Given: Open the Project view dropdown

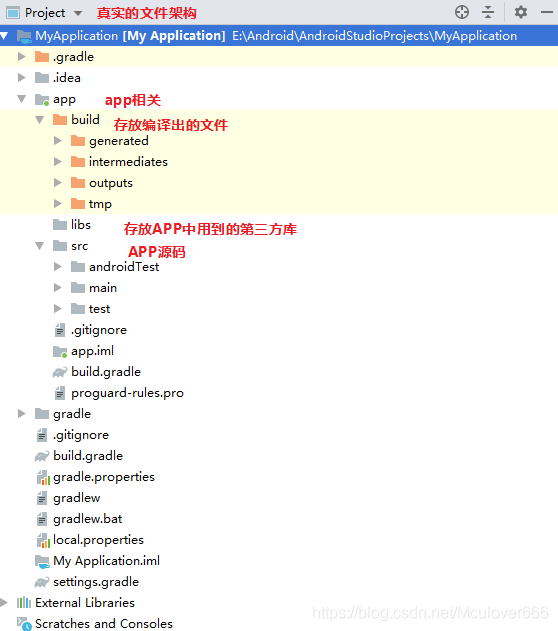Looking at the screenshot, I should (78, 13).
